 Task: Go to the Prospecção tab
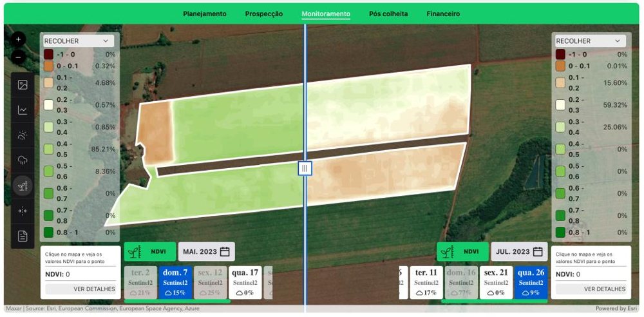point(264,14)
